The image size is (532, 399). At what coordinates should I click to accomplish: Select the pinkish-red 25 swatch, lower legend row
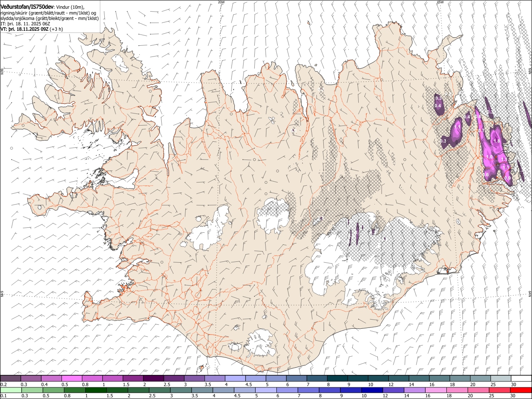[x=499, y=390]
